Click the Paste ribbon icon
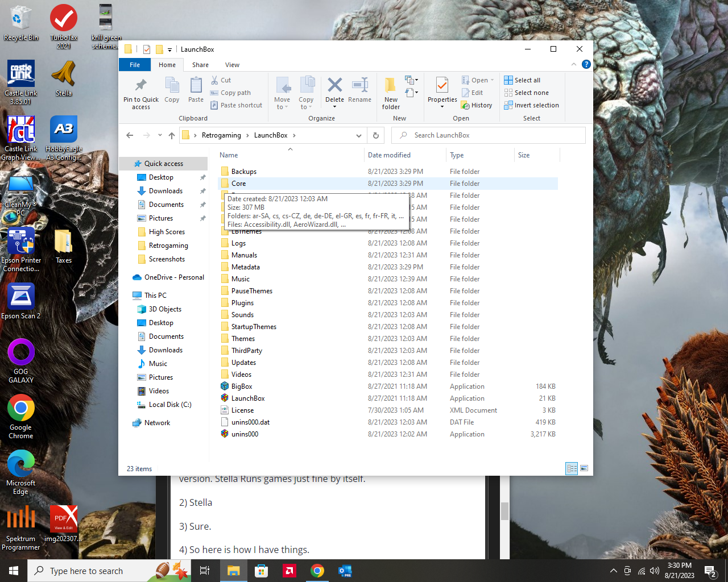728x582 pixels. point(196,90)
